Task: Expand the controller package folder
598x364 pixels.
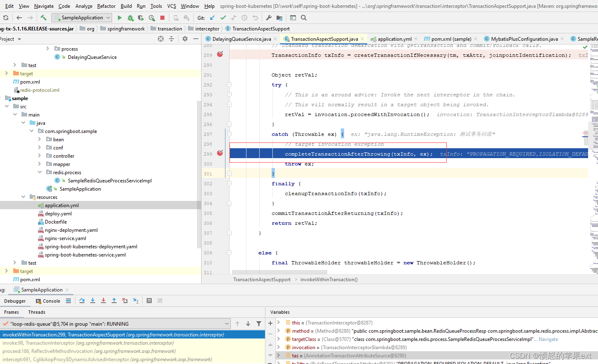Action: (x=40, y=156)
